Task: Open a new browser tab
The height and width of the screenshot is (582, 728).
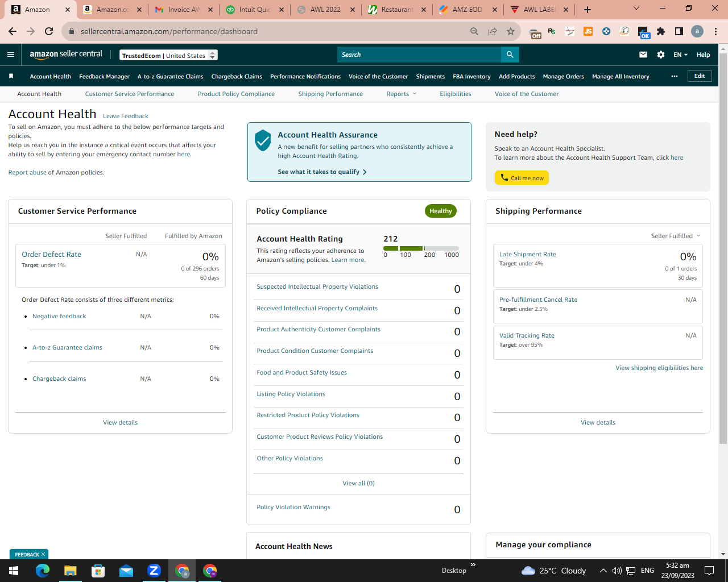Action: tap(588, 10)
